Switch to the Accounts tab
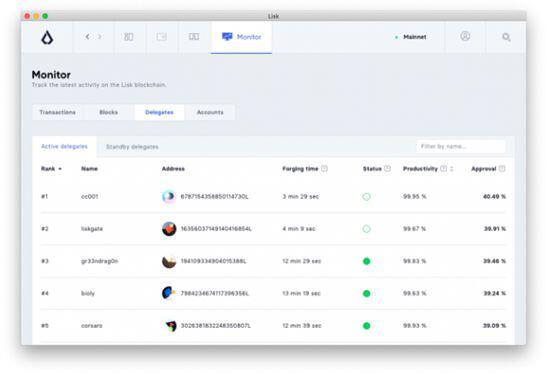Image resolution: width=554 pixels, height=374 pixels. tap(210, 112)
